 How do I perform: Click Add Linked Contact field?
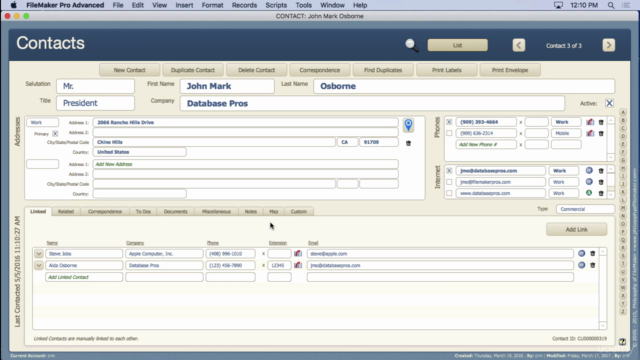[x=84, y=277]
